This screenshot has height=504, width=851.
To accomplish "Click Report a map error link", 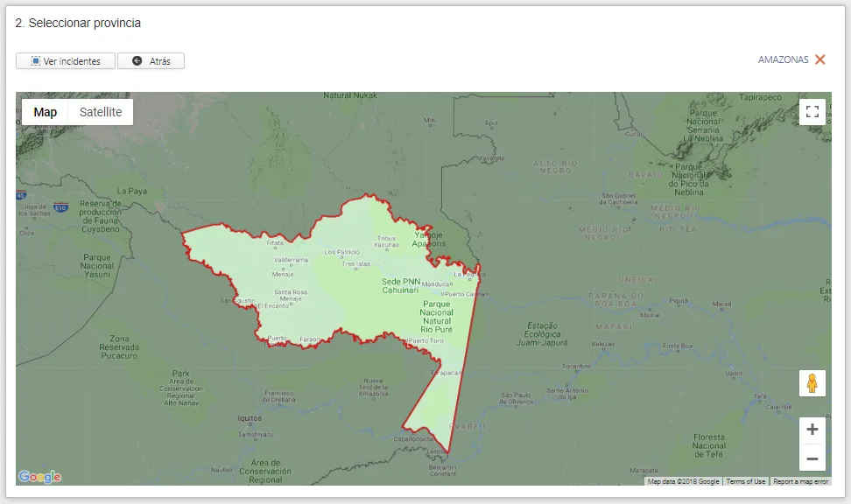I will [x=800, y=481].
